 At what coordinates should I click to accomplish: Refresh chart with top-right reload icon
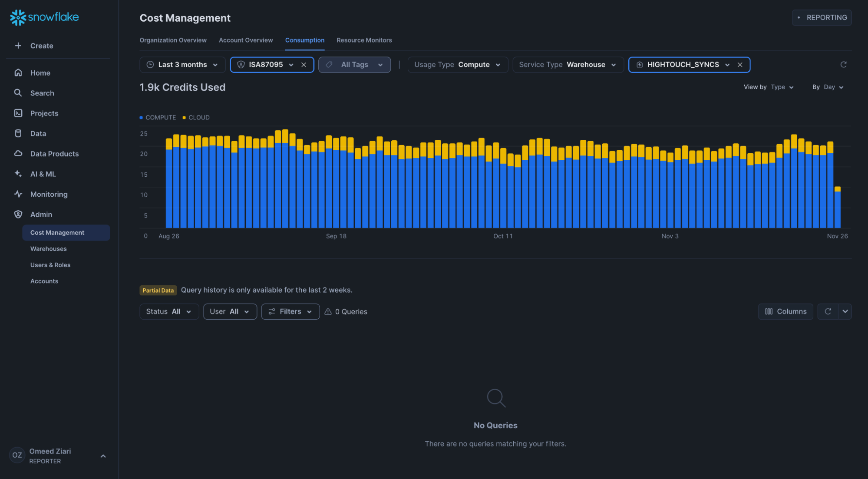tap(843, 65)
